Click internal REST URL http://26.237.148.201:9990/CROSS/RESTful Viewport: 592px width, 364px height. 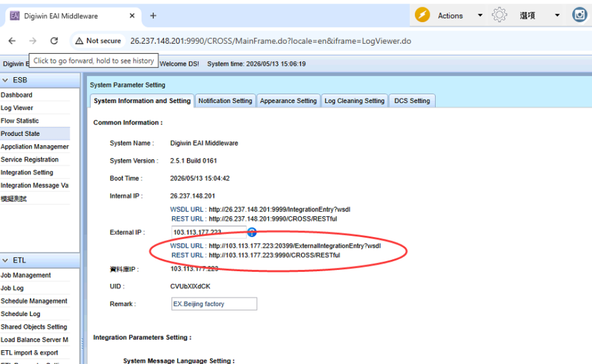tap(272, 219)
